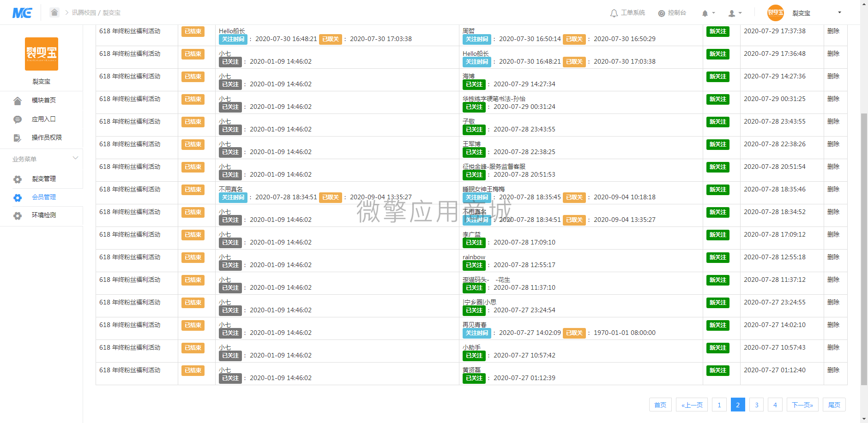Go to 下一页 next page

click(x=802, y=405)
